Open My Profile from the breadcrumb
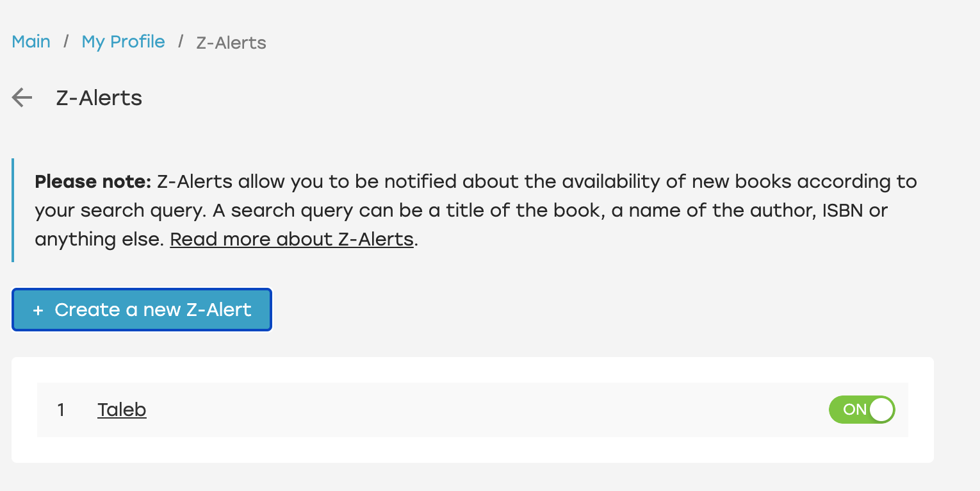The width and height of the screenshot is (980, 491). (123, 42)
